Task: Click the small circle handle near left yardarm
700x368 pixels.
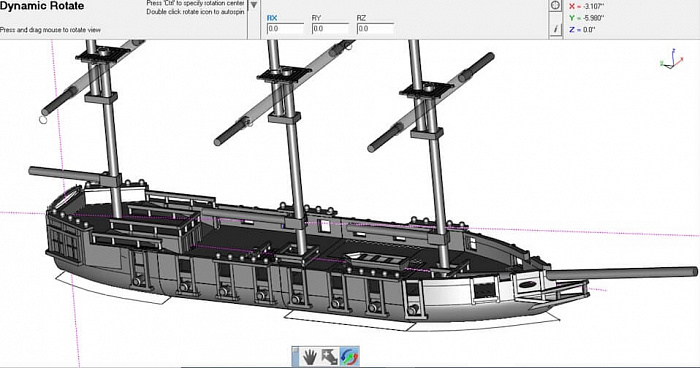Action: point(43,120)
